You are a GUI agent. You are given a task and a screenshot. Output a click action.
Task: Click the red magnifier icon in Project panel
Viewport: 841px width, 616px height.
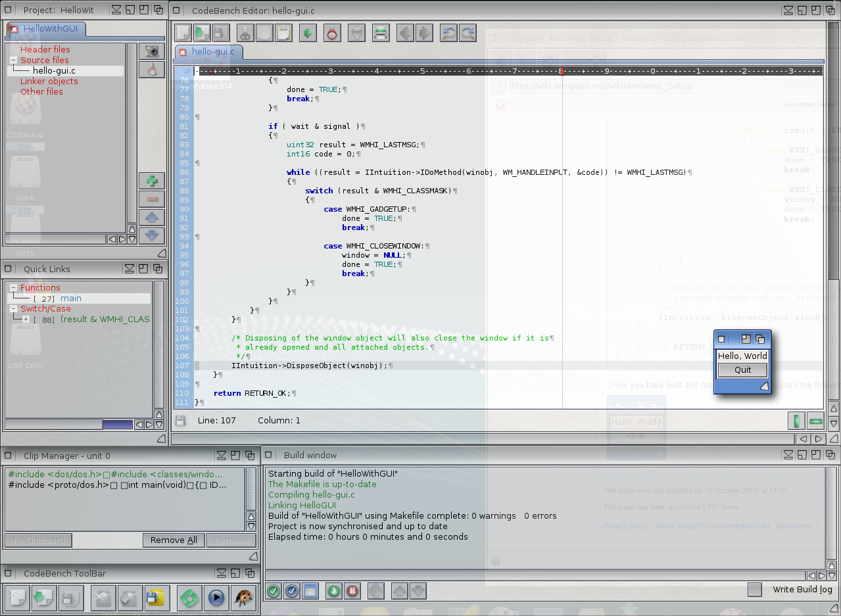152,70
